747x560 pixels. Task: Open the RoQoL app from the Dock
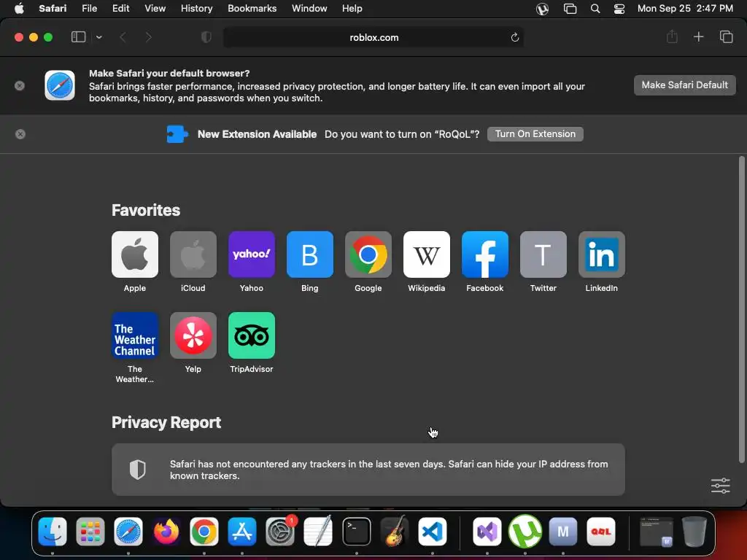coord(601,532)
